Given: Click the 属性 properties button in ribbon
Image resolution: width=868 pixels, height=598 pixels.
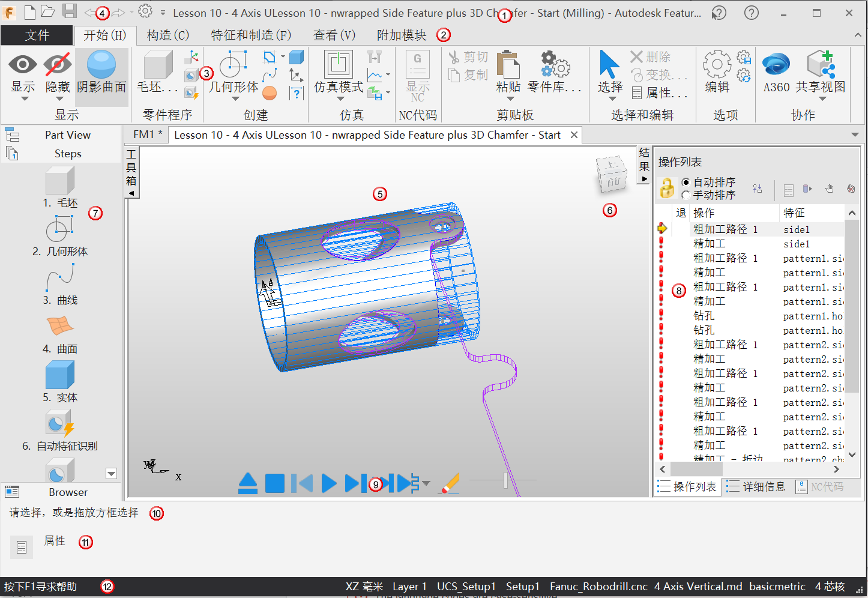Looking at the screenshot, I should pos(660,93).
